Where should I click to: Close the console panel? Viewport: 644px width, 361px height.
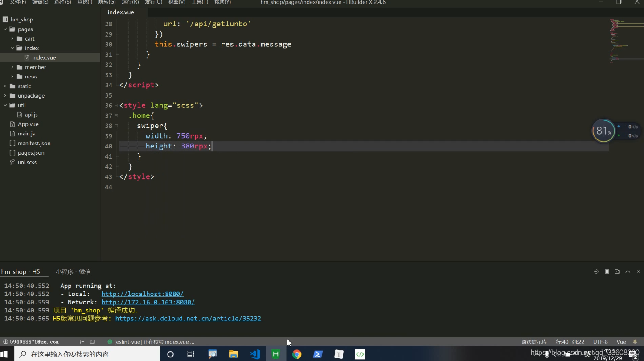638,271
